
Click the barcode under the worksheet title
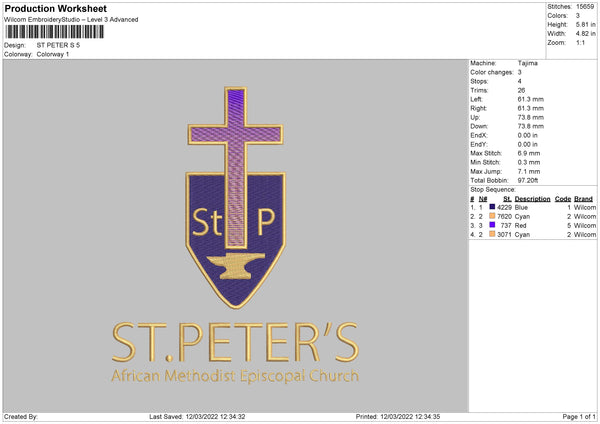click(55, 32)
